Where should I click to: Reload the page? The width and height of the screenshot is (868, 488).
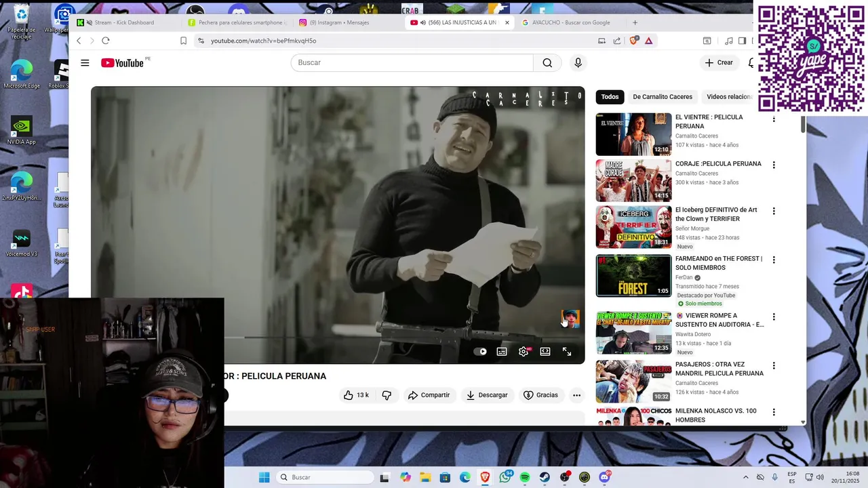[106, 41]
